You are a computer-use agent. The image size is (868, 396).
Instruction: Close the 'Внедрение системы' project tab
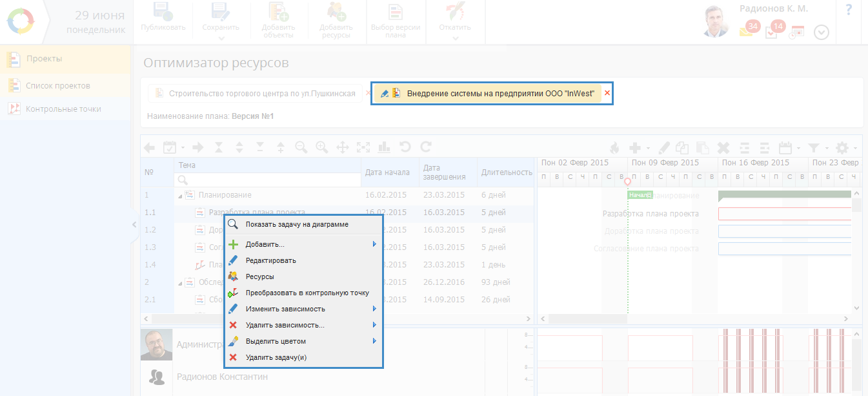(x=607, y=93)
